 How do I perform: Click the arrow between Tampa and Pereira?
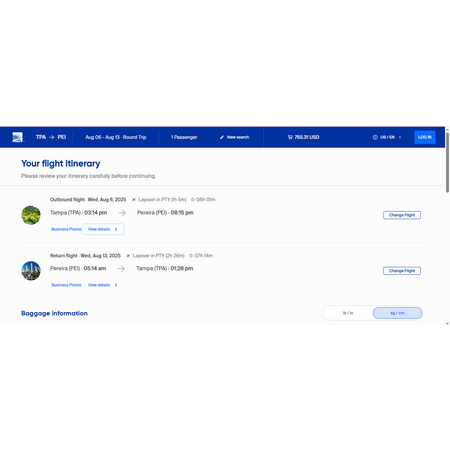pos(122,213)
